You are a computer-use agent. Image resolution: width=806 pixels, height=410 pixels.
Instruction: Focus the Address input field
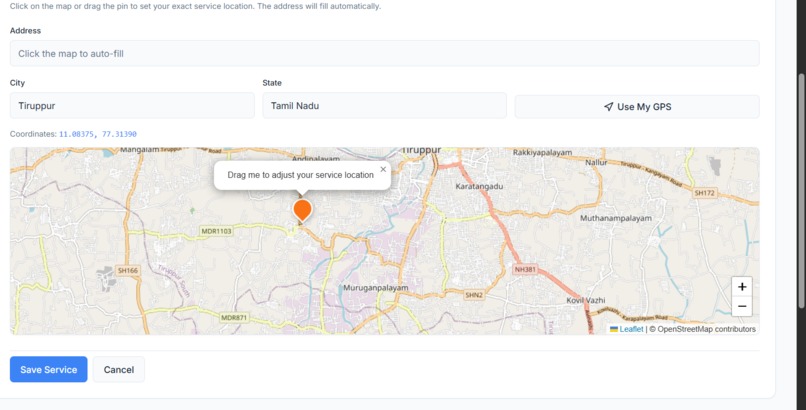click(384, 53)
